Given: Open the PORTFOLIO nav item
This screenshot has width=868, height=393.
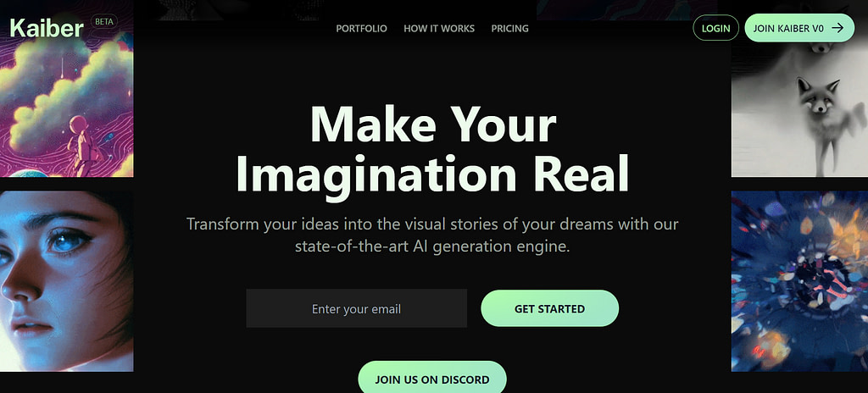Looking at the screenshot, I should click(x=361, y=28).
